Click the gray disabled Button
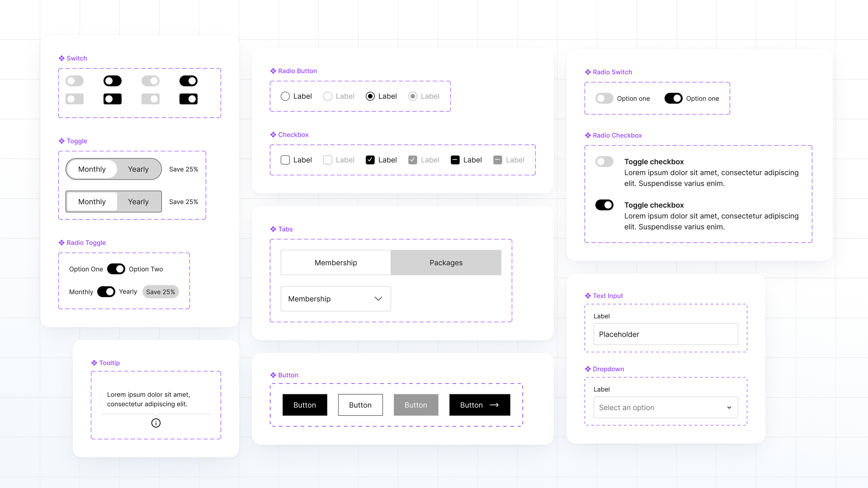Viewport: 868px width, 488px height. click(416, 405)
